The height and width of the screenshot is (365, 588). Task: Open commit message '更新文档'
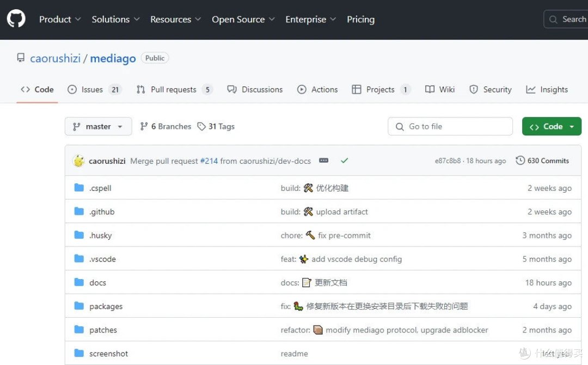(x=314, y=282)
